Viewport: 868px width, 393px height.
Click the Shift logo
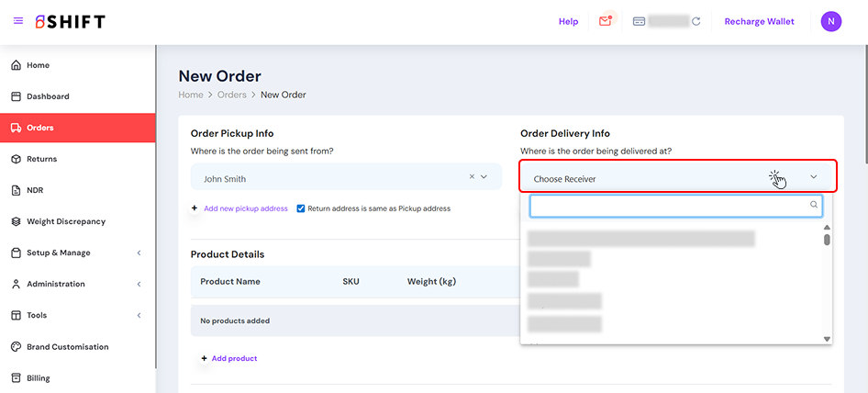point(71,21)
